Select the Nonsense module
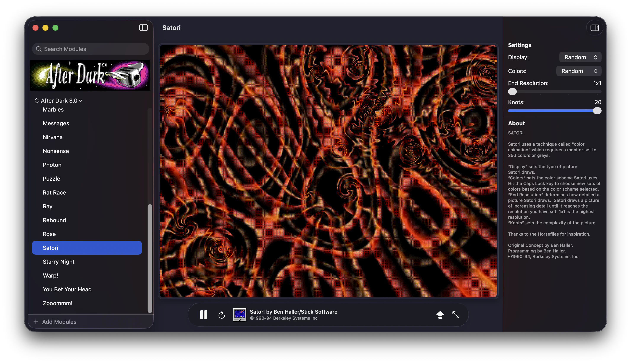The width and height of the screenshot is (631, 364). [x=87, y=151]
